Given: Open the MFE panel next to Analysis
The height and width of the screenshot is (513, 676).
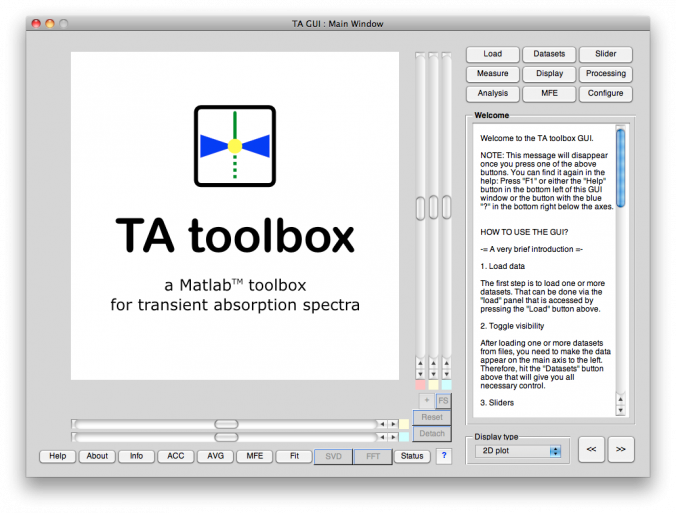Looking at the screenshot, I should (x=549, y=94).
